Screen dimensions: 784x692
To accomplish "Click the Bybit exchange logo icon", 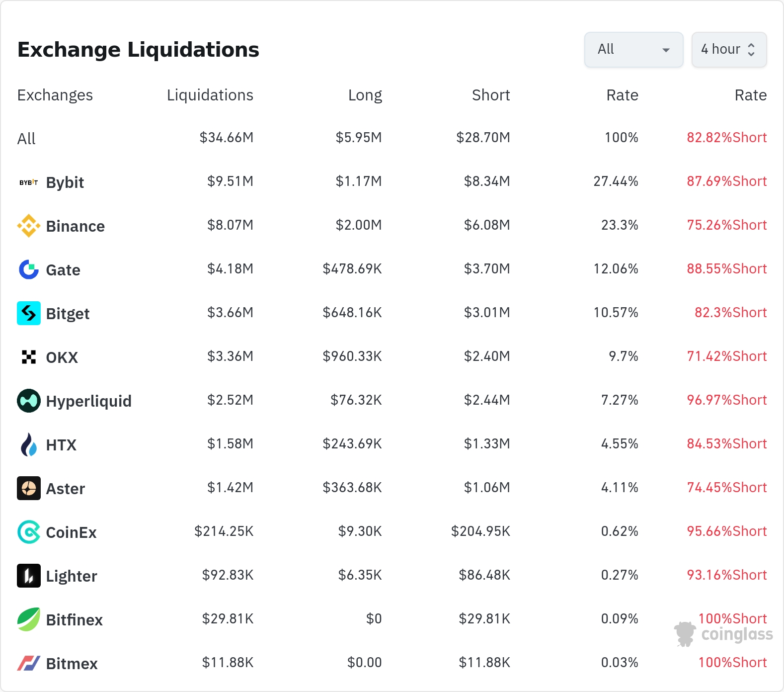I will (29, 182).
